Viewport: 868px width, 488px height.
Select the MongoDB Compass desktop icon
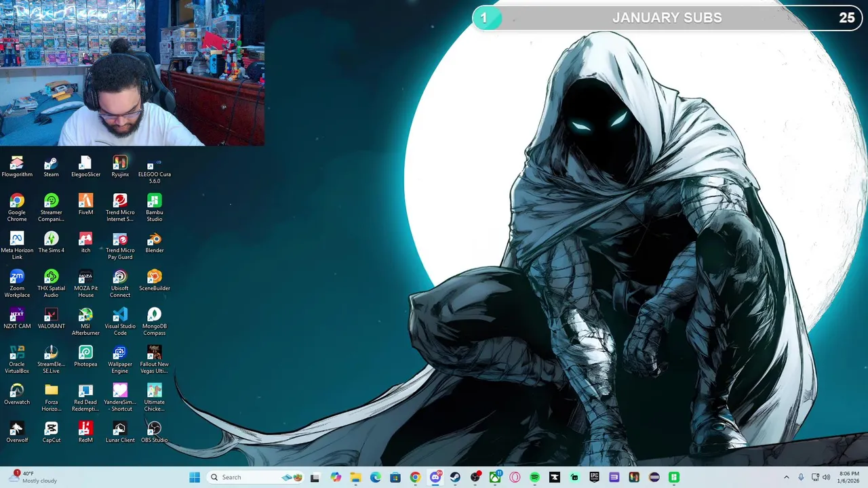tap(154, 322)
